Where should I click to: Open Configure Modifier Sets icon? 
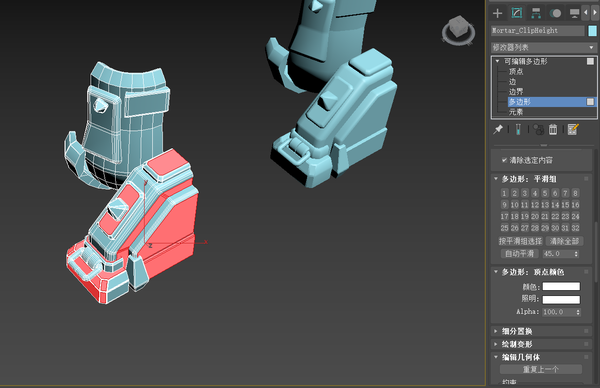point(573,129)
